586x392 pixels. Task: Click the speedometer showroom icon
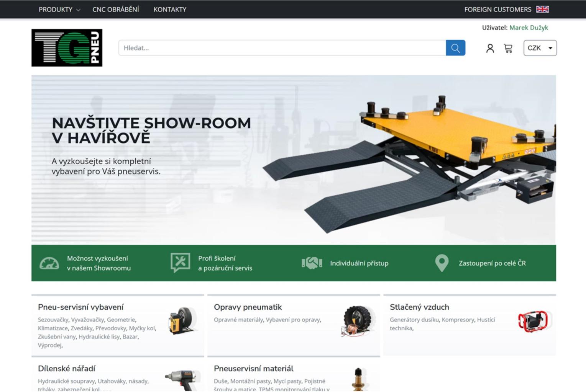pos(49,263)
